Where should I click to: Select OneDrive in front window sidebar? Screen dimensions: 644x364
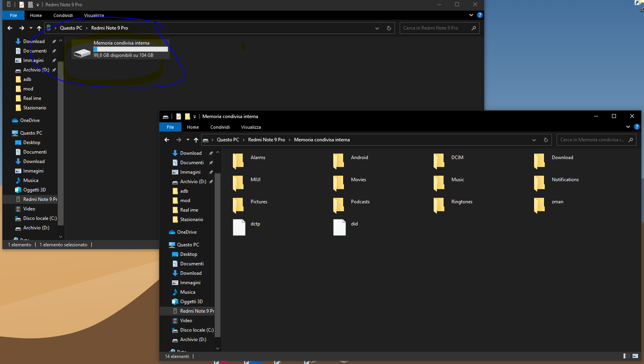187,232
